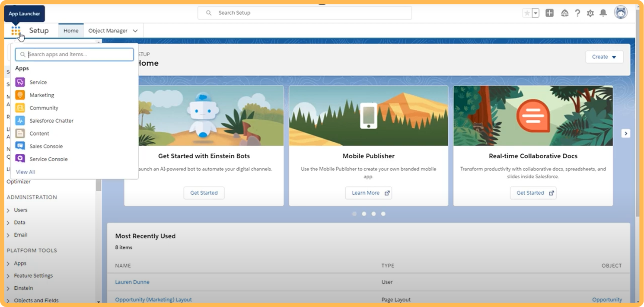Expand the Objects and Fields tree node

click(x=8, y=301)
